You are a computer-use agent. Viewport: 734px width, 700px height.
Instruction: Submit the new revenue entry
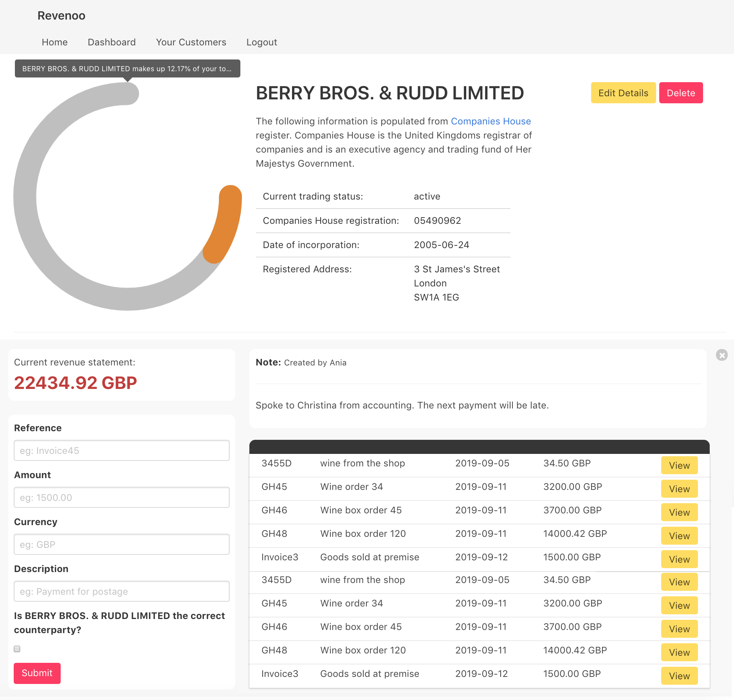coord(37,673)
